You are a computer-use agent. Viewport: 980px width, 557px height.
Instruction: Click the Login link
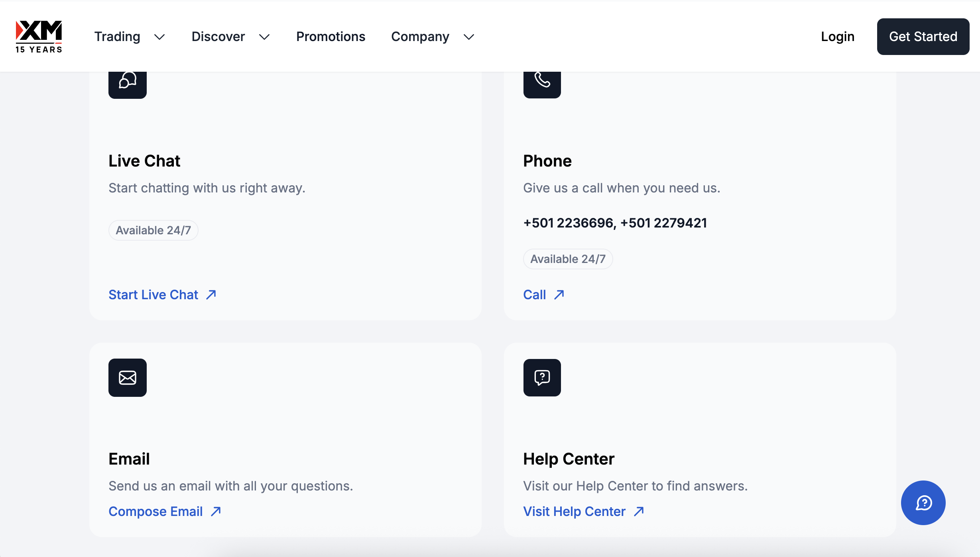click(838, 37)
